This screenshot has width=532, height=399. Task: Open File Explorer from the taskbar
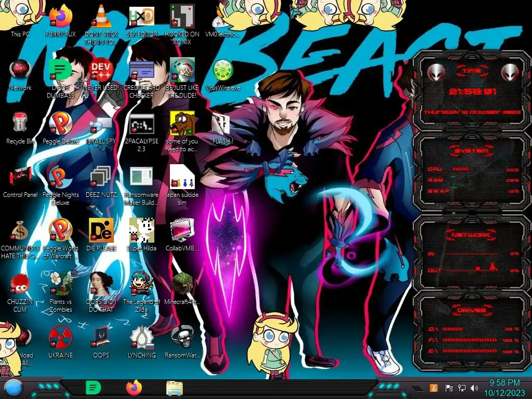pyautogui.click(x=175, y=388)
